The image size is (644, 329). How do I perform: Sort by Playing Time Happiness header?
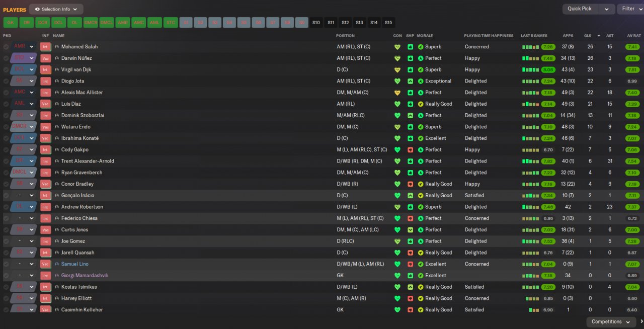point(489,36)
